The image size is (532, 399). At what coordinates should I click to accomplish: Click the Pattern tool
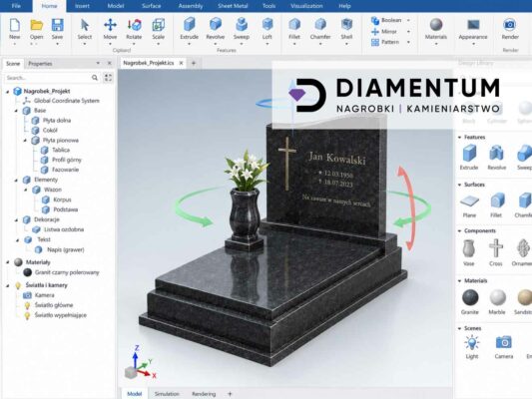pos(385,42)
